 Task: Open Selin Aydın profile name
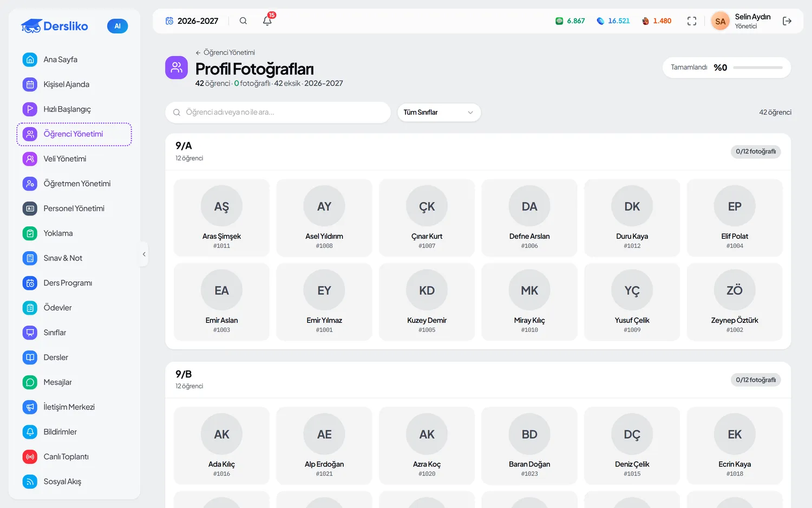point(752,17)
